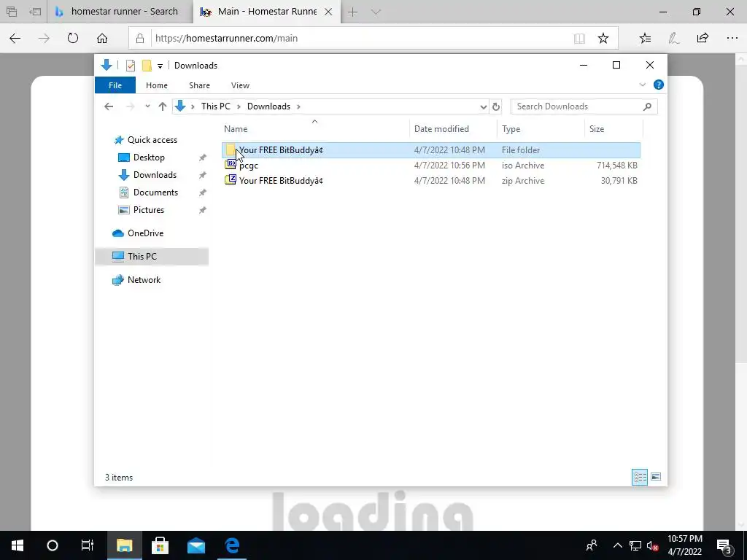Share this page from Edge toolbar

coord(703,38)
